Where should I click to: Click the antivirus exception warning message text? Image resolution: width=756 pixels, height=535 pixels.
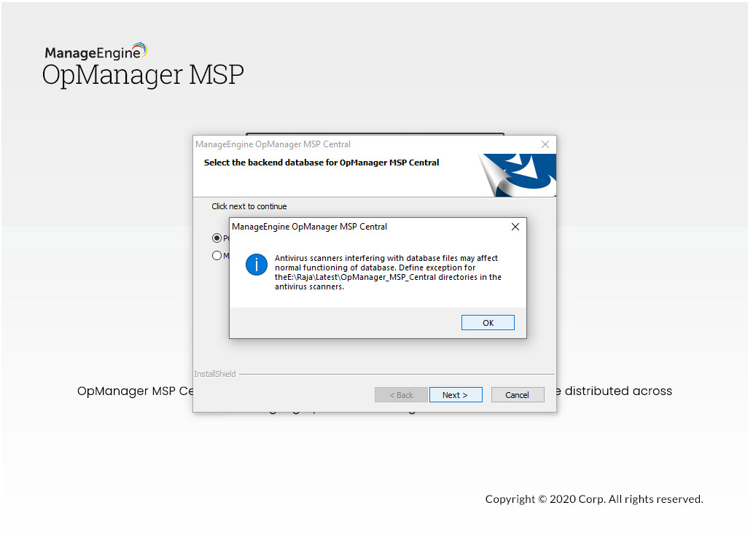pos(387,272)
